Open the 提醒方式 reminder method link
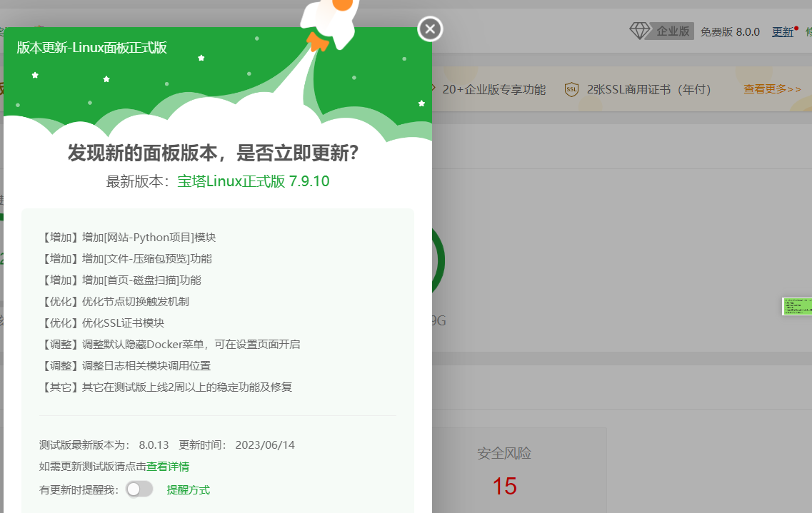 (188, 489)
